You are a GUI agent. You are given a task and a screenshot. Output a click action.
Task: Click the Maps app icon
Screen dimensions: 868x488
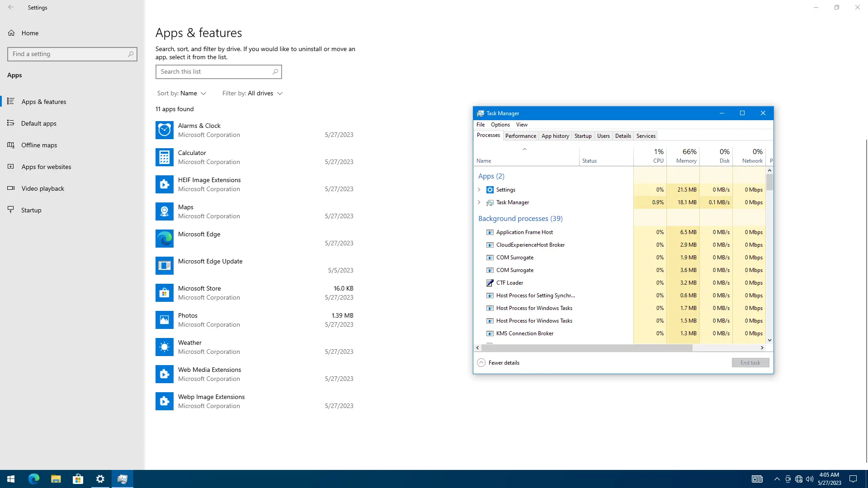[x=164, y=211]
